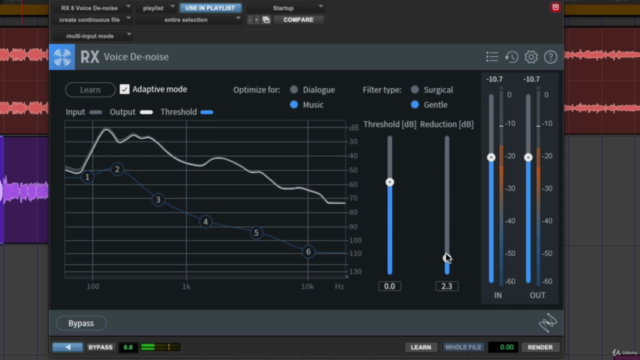
Task: Open the Startup preset dropdown
Action: pyautogui.click(x=285, y=8)
